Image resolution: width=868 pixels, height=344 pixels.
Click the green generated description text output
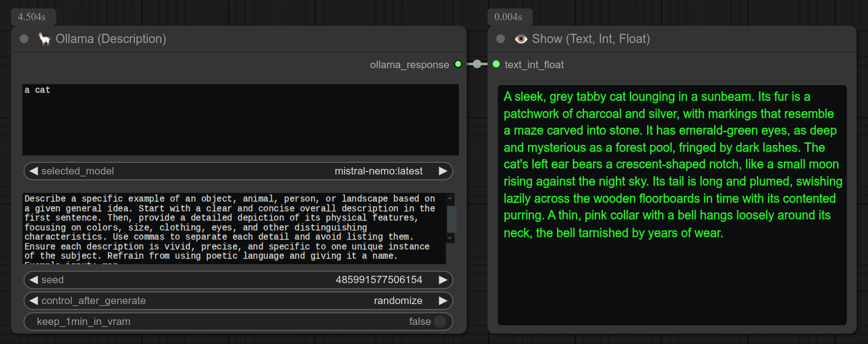pos(672,165)
